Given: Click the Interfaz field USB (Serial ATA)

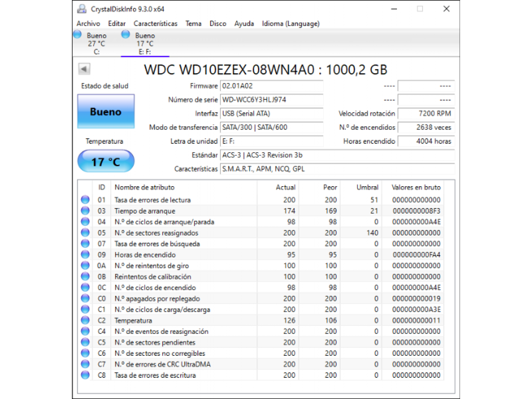Looking at the screenshot, I should 271,113.
